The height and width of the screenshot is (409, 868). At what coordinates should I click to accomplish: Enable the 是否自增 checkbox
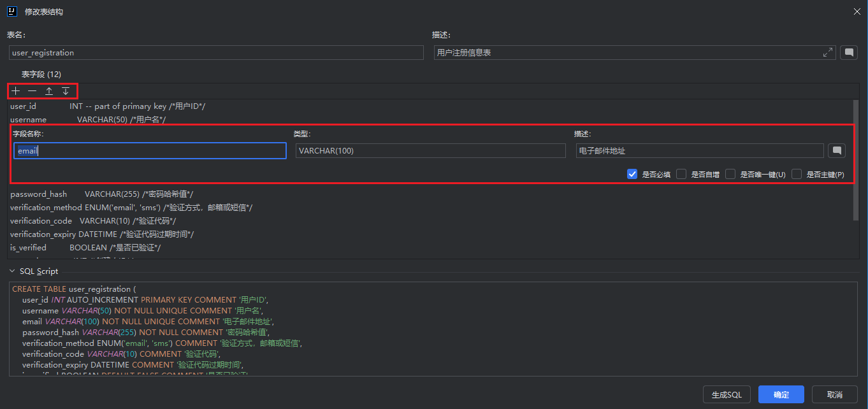681,174
